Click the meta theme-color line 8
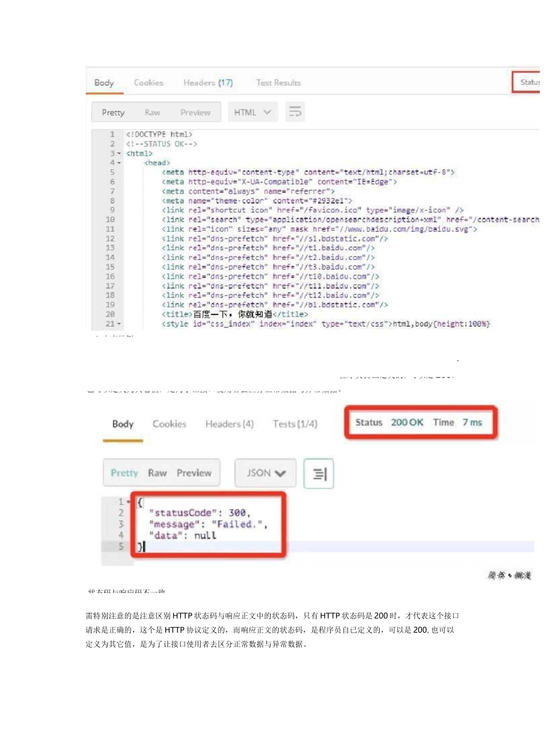545x756 pixels. [x=257, y=201]
